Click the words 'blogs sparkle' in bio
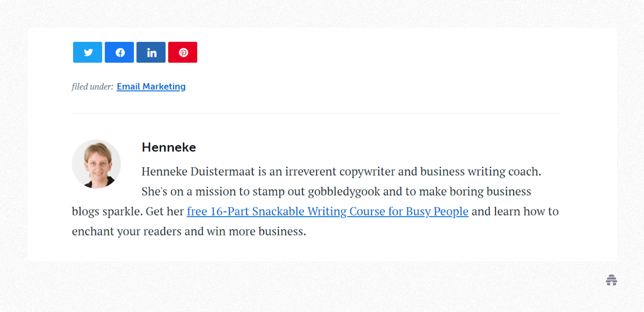This screenshot has width=644, height=312. (x=107, y=211)
